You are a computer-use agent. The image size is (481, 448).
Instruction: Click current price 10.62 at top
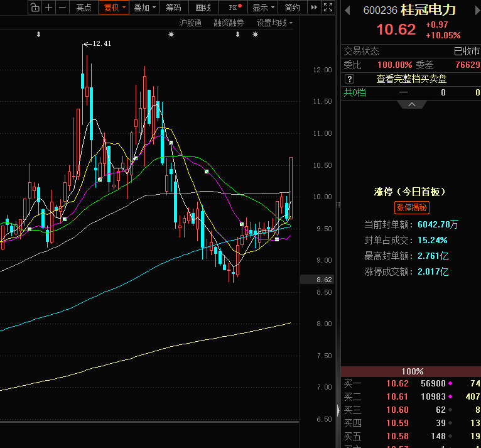[396, 30]
